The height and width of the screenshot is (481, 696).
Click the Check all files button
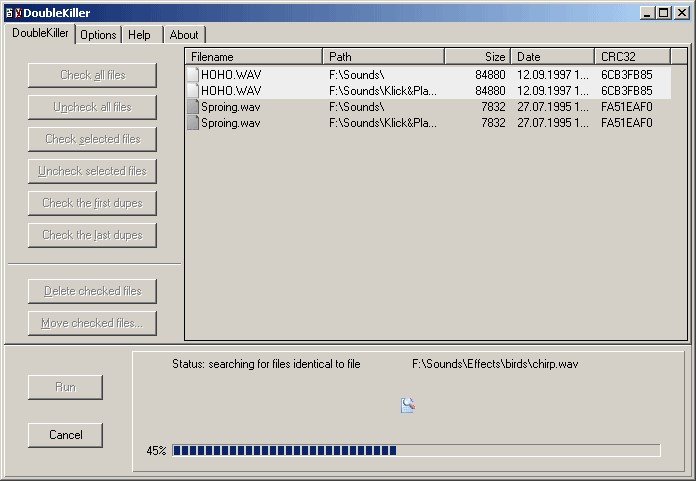click(x=92, y=75)
